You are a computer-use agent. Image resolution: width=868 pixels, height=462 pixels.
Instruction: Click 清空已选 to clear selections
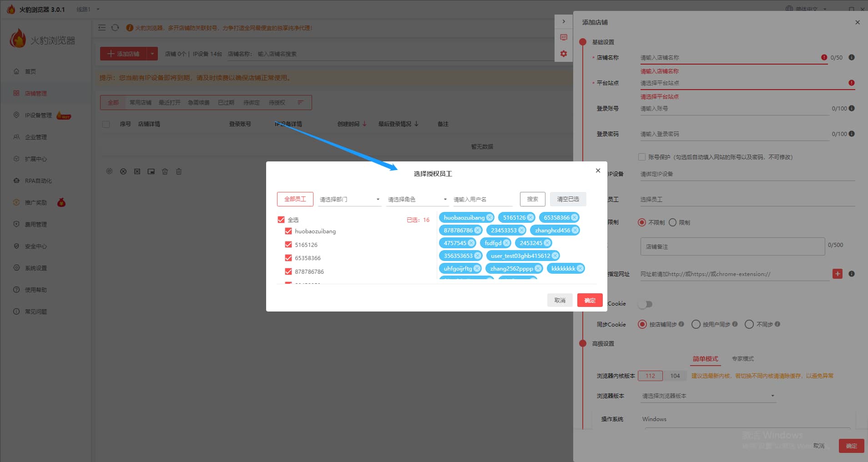point(568,199)
